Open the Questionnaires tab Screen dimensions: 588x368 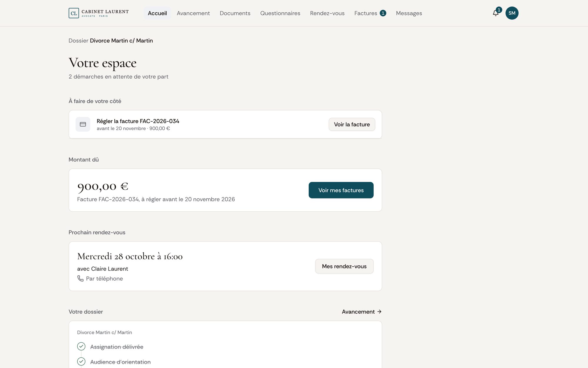pyautogui.click(x=280, y=13)
